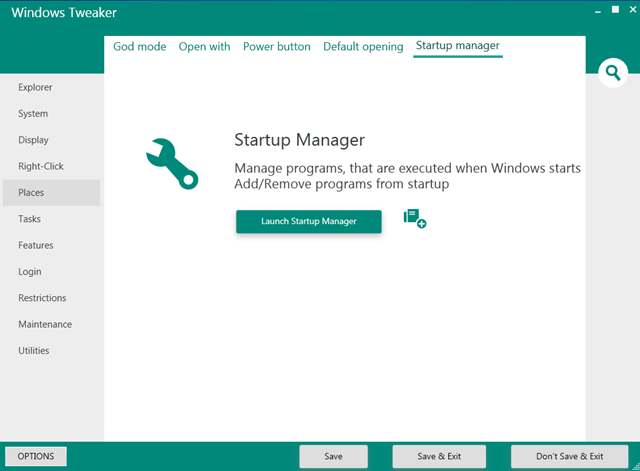640x471 pixels.
Task: Open the Right-Click category
Action: (x=51, y=166)
